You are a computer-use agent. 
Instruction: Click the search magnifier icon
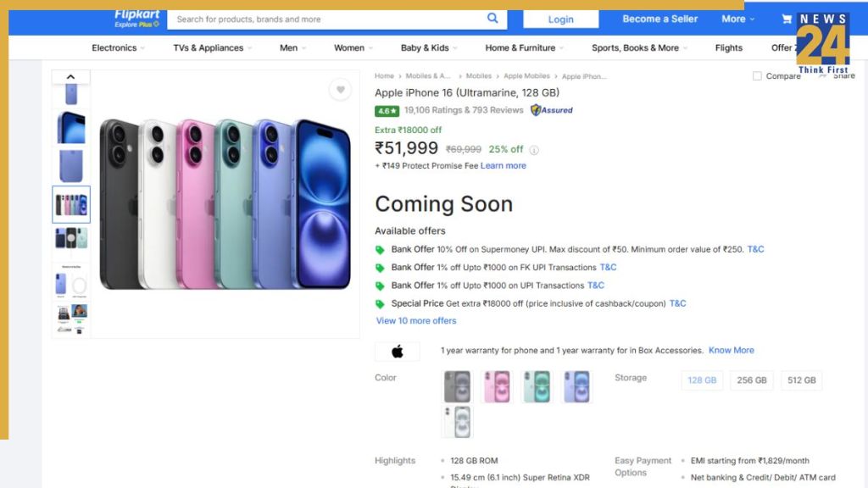[492, 19]
